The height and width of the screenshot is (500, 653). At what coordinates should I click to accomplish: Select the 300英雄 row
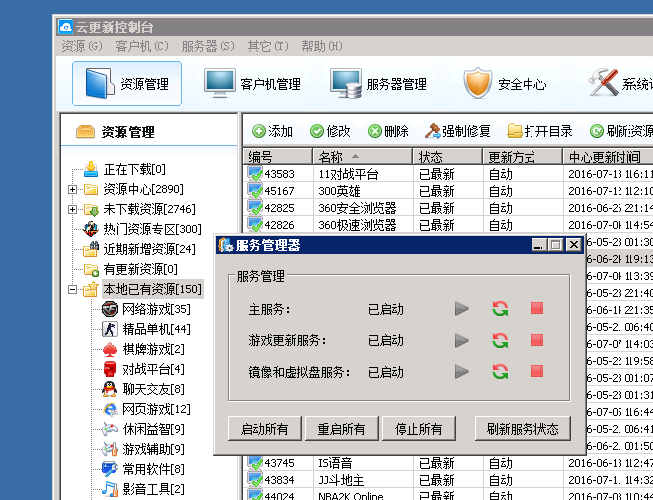coord(448,191)
